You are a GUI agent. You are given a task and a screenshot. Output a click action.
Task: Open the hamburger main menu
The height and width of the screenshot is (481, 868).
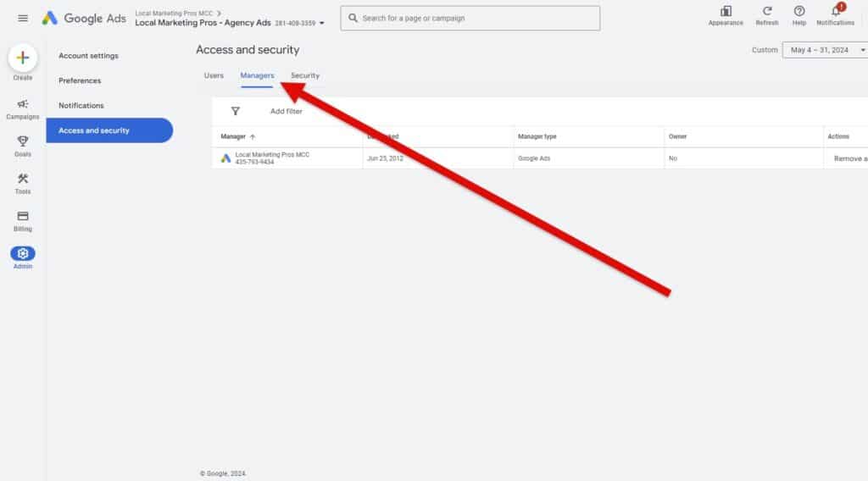23,19
